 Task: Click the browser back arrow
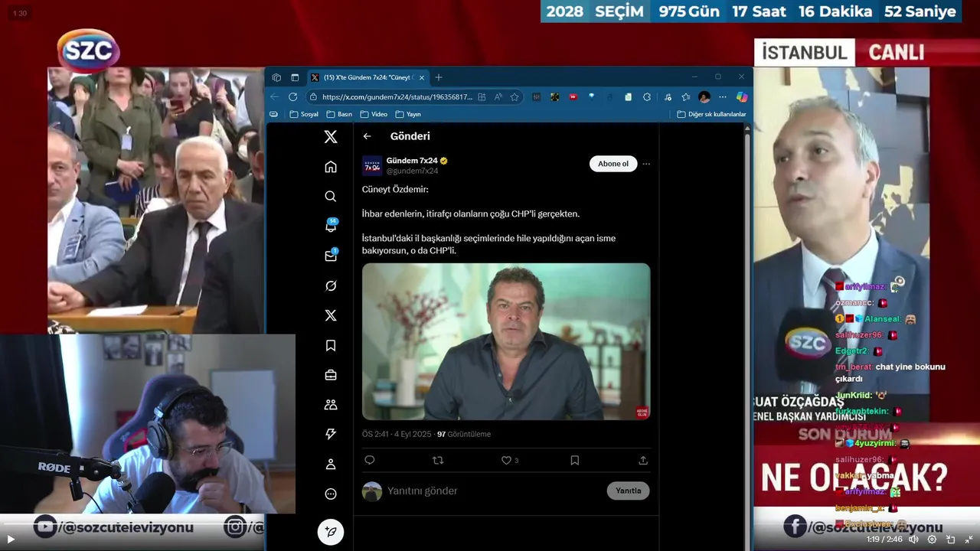pos(274,97)
